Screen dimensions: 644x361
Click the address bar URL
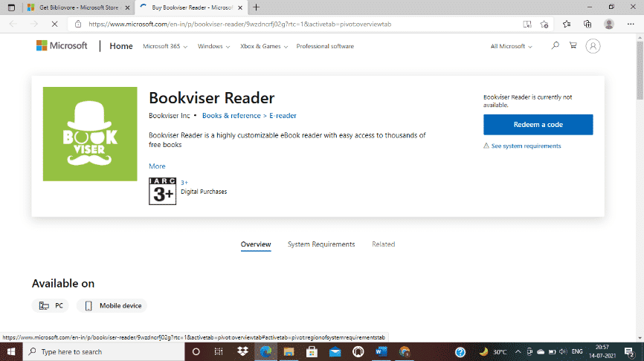(x=240, y=25)
